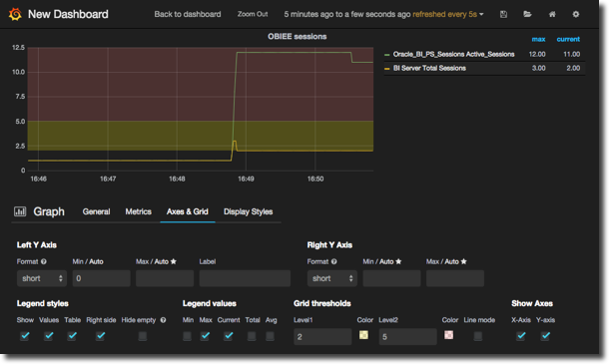Click the Grafana logo icon

click(15, 14)
